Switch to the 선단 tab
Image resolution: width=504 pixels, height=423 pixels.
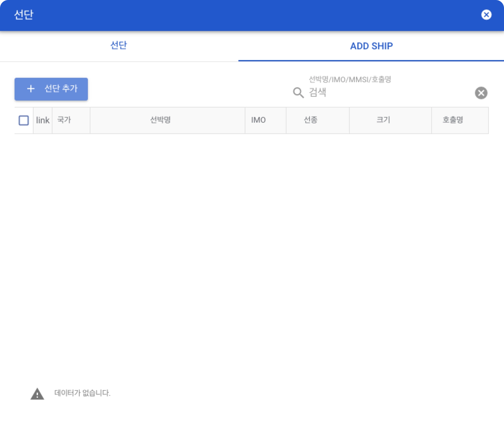coord(119,46)
